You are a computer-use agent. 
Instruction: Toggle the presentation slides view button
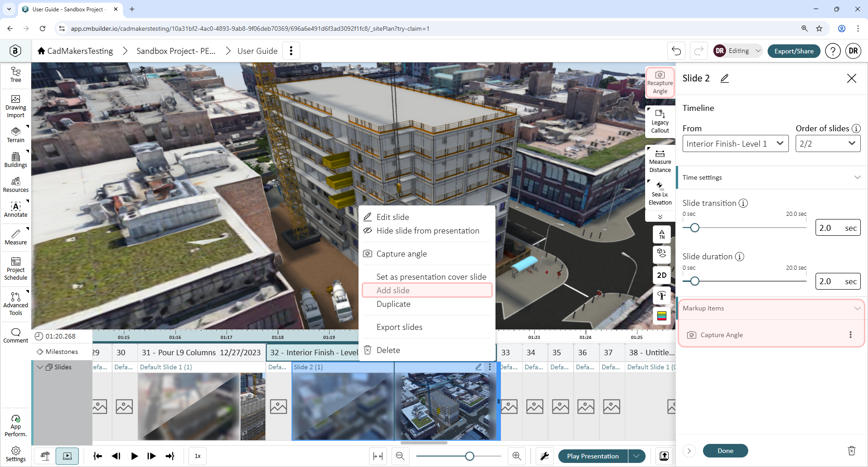point(67,456)
